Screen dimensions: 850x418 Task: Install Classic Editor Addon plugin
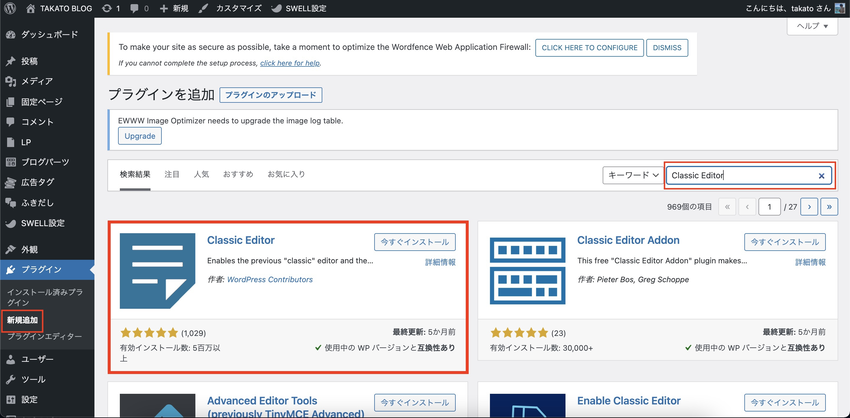click(784, 242)
